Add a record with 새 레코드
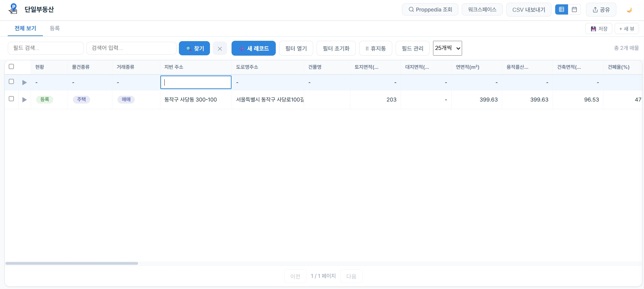Viewport: 644px width, 289px height. 253,48
